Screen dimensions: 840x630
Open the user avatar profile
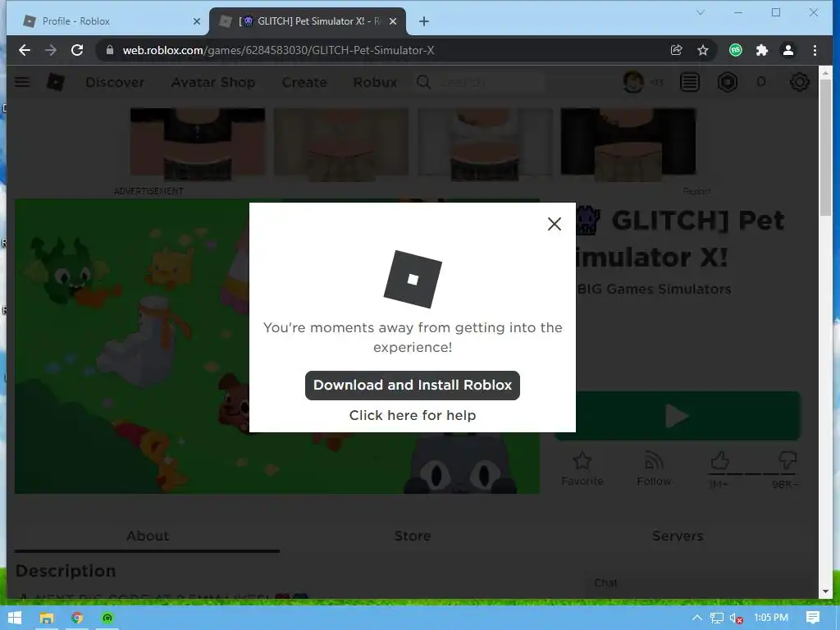[633, 82]
